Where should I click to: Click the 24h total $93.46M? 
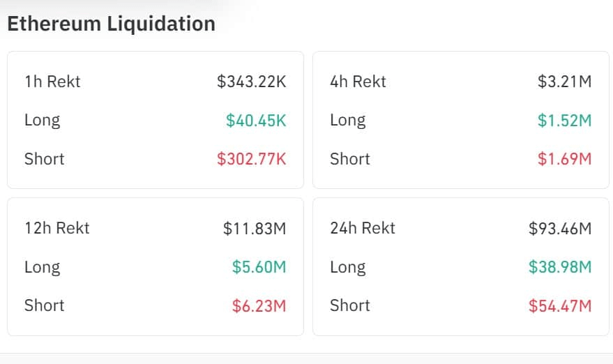[559, 228]
